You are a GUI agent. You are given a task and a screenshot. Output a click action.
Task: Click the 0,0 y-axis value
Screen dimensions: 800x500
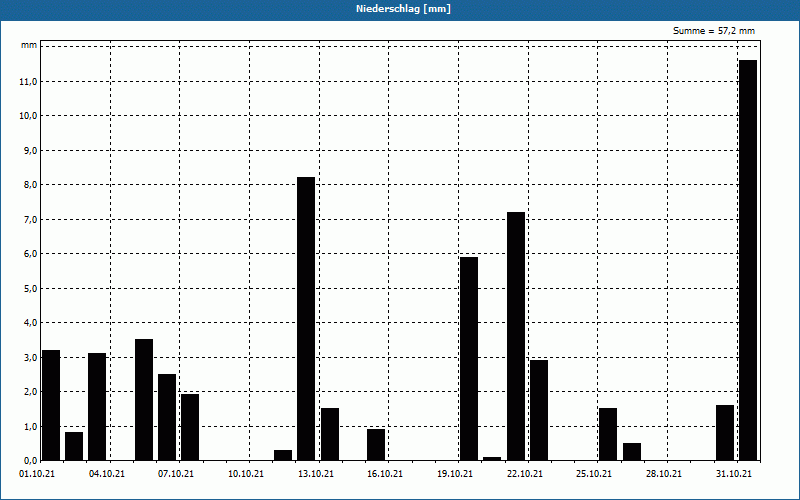(30, 461)
